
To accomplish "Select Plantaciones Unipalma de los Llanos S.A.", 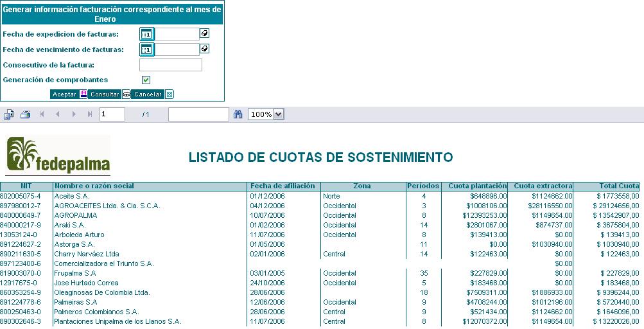I will (x=118, y=321).
